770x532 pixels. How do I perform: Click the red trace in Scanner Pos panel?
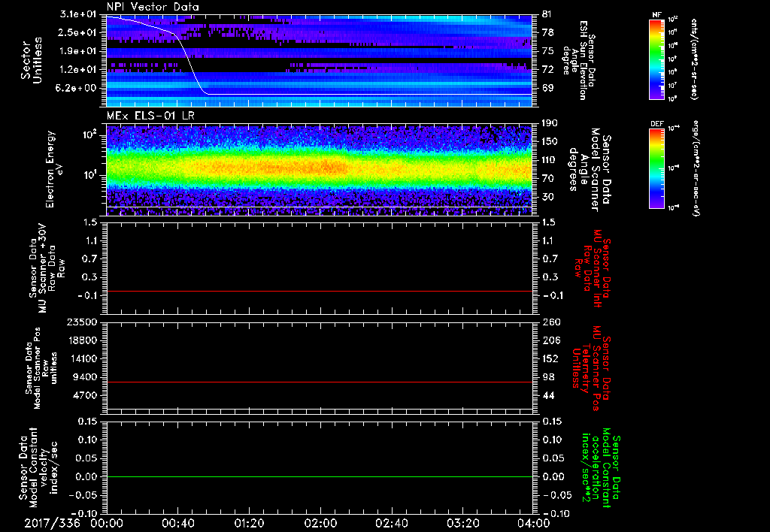[x=319, y=382]
